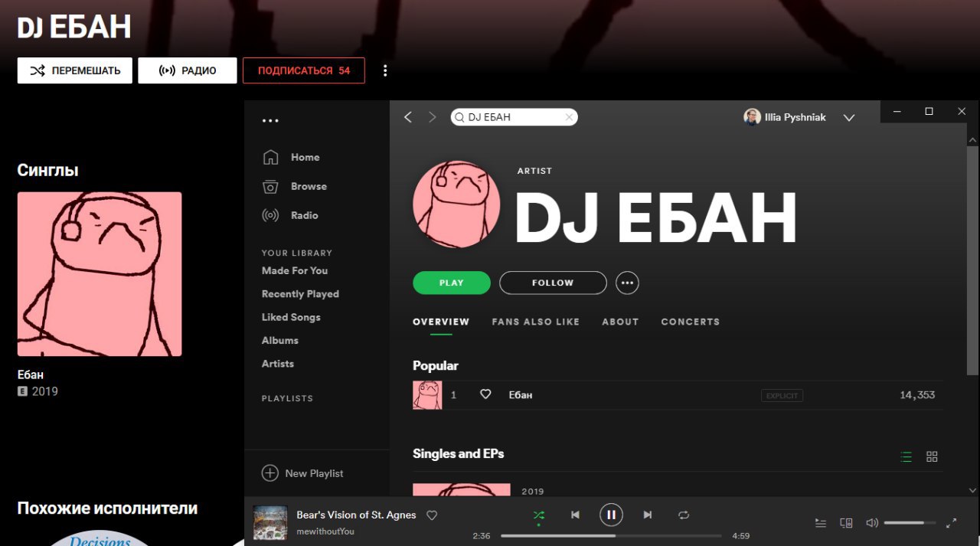Open the more options circle next to FOLLOW
This screenshot has height=546, width=980.
click(x=628, y=283)
